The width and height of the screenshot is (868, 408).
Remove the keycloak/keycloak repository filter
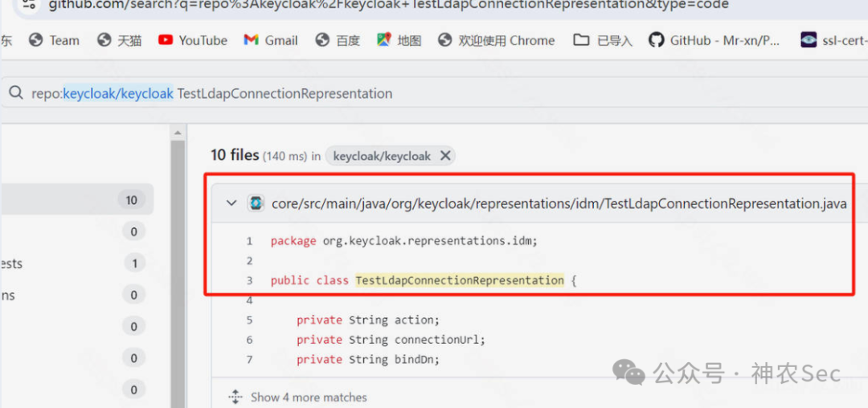tap(445, 157)
